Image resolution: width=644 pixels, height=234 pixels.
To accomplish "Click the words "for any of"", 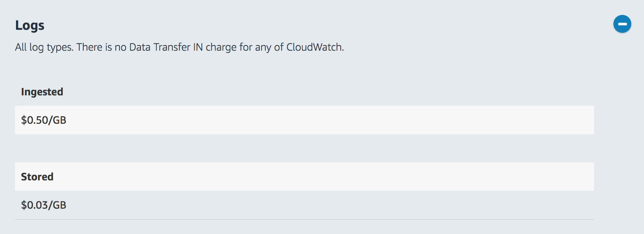I will coord(261,47).
